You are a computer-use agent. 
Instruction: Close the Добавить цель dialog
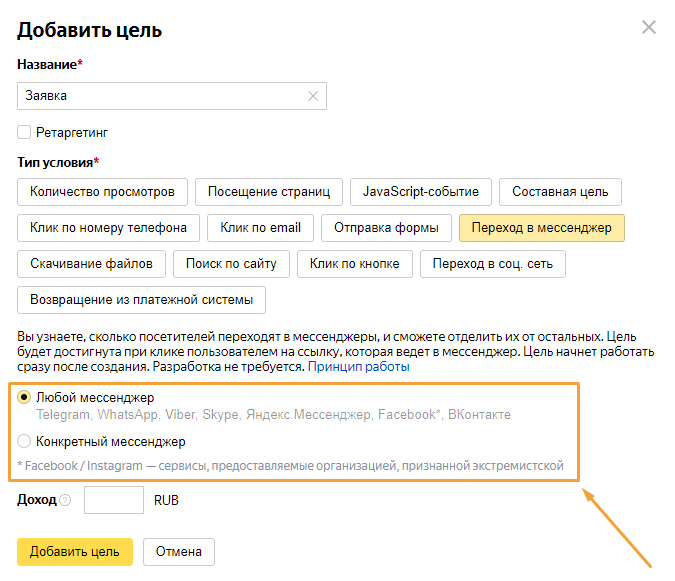649,27
